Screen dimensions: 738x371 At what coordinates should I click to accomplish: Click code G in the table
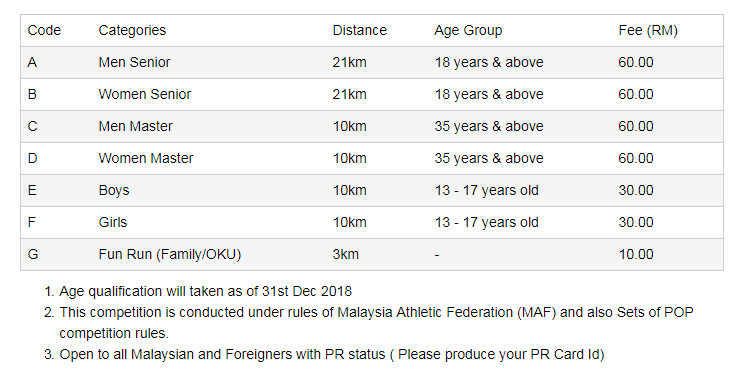coord(33,255)
